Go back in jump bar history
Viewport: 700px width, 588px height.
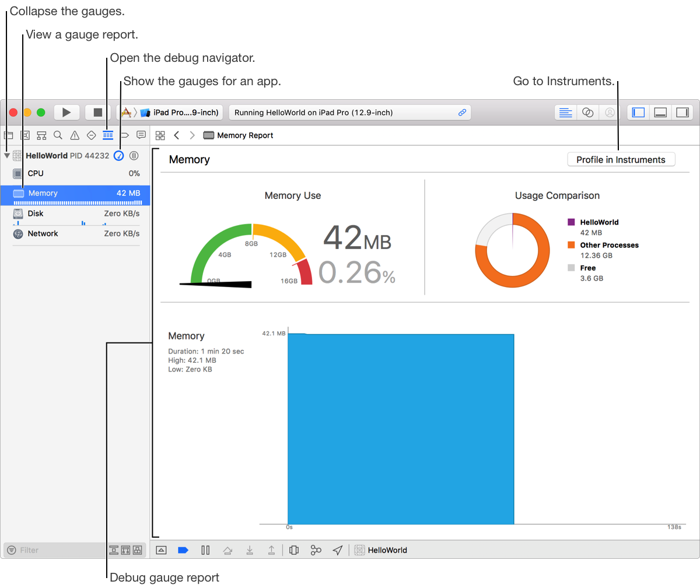177,135
